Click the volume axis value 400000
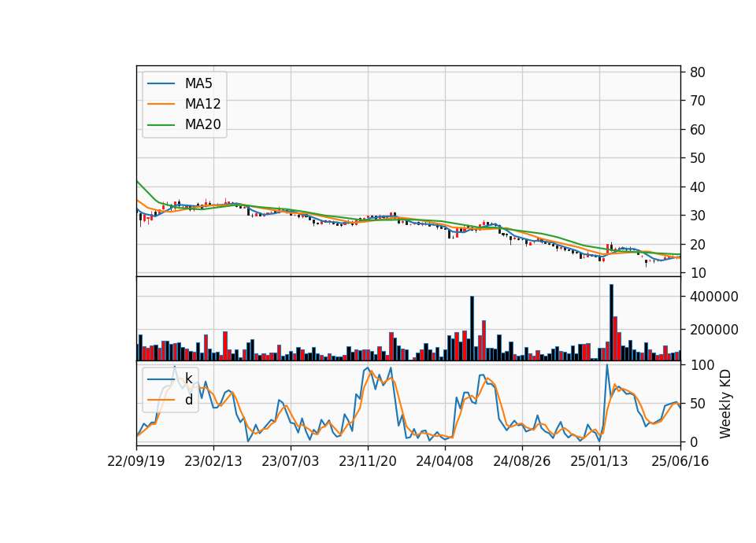The width and height of the screenshot is (756, 543). pos(714,297)
